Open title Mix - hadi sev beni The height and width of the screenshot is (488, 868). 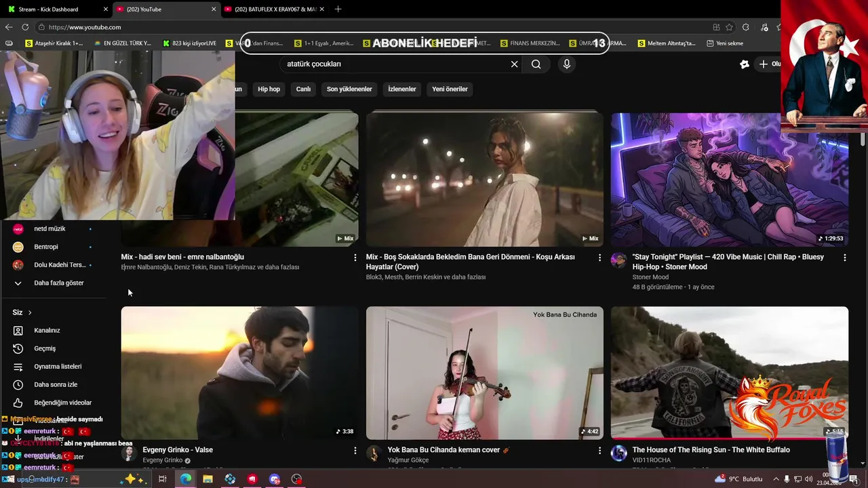[182, 257]
